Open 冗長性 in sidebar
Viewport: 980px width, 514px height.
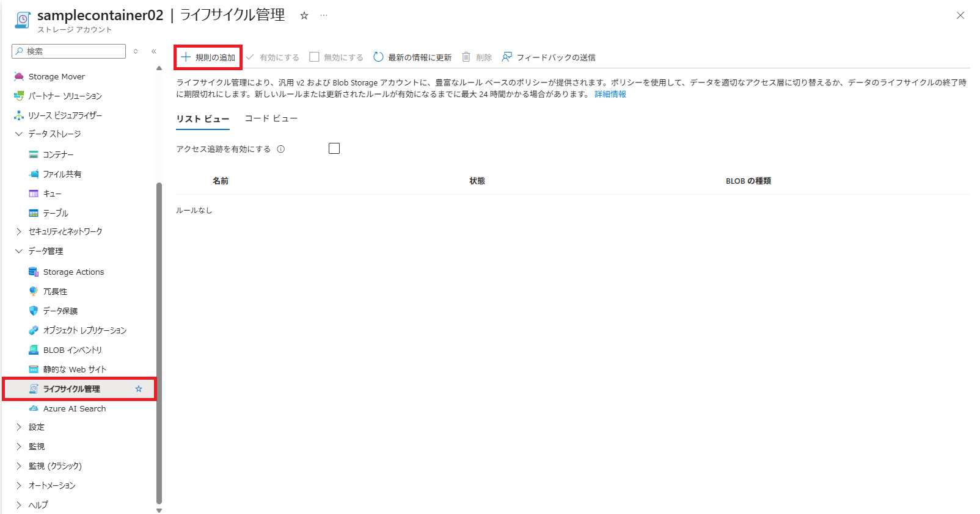55,291
